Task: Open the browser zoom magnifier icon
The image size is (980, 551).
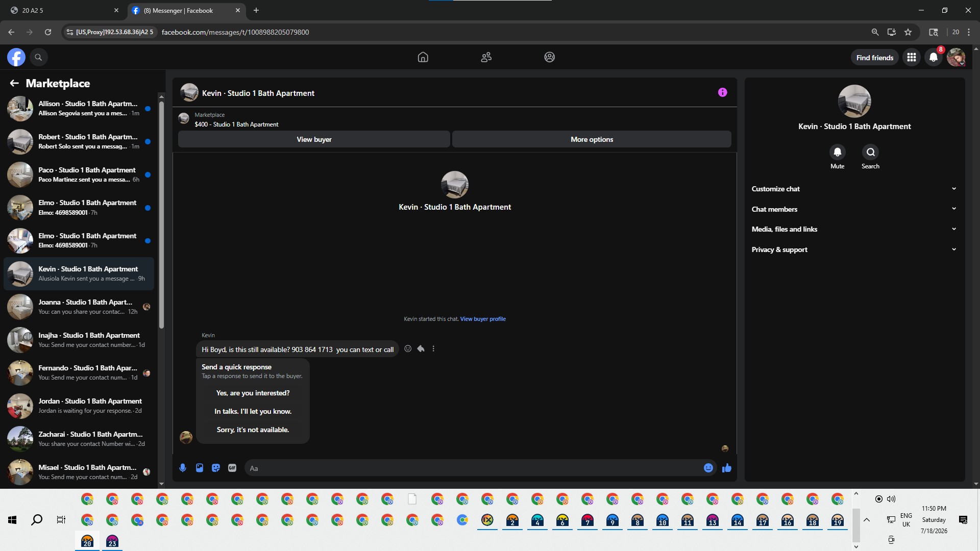Action: [x=875, y=32]
